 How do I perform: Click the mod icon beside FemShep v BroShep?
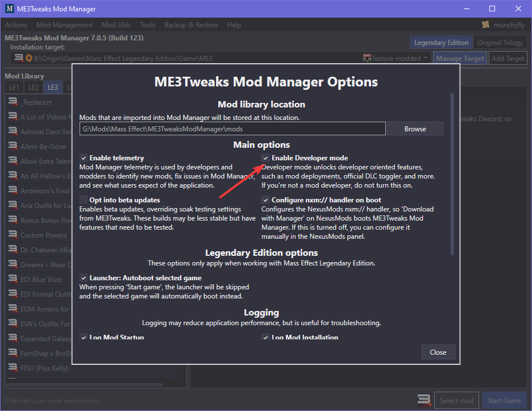13,352
